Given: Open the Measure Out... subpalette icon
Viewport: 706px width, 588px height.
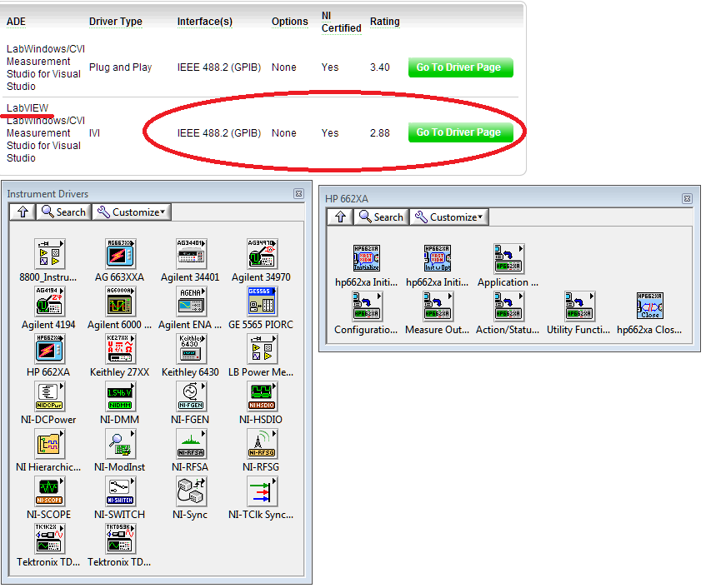Looking at the screenshot, I should [x=438, y=306].
